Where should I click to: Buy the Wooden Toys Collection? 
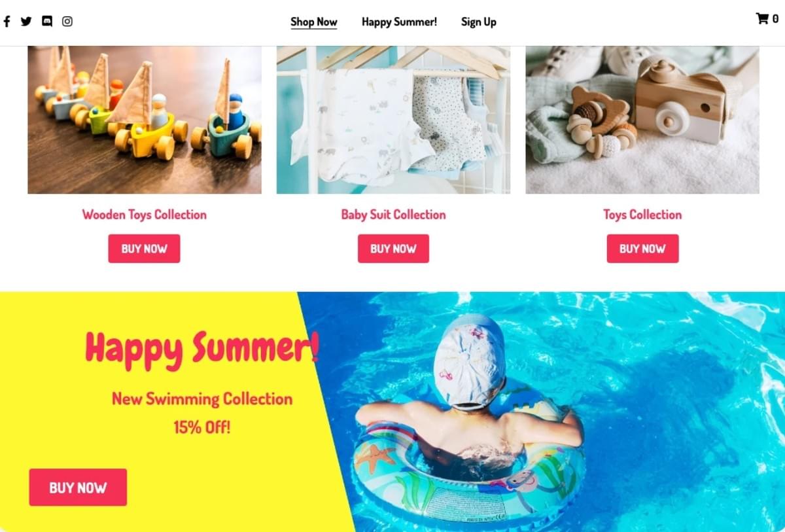click(x=144, y=249)
